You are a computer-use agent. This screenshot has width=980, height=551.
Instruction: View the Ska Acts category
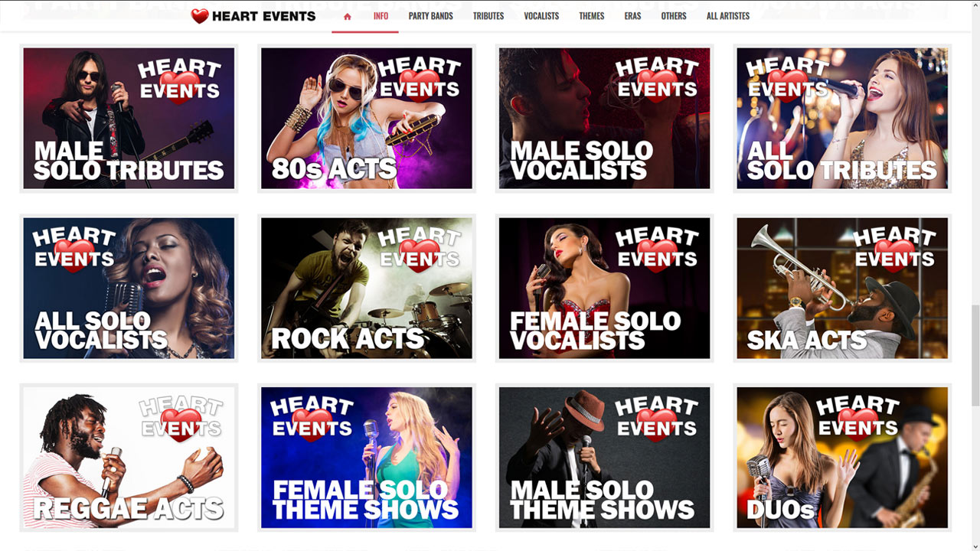tap(842, 289)
